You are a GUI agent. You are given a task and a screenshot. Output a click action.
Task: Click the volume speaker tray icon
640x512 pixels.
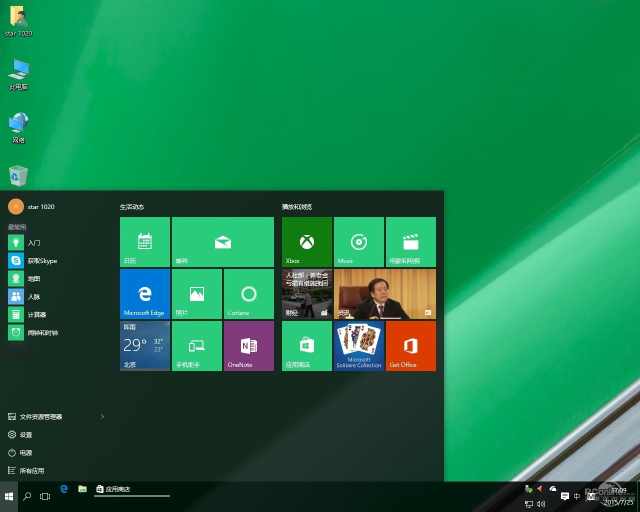click(541, 504)
